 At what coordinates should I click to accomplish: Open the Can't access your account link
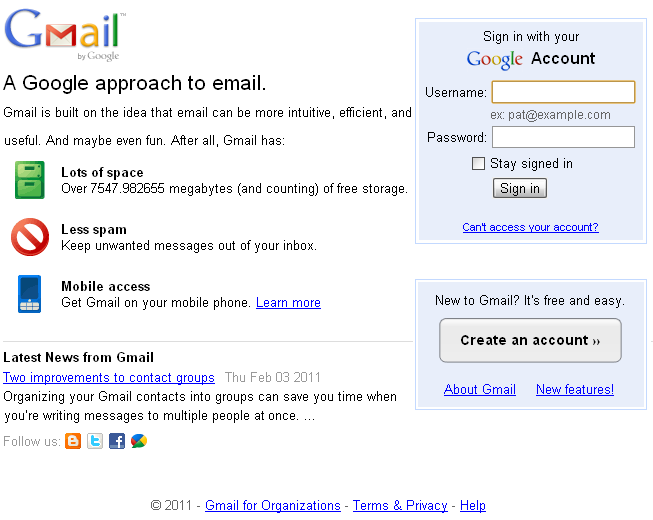point(530,227)
